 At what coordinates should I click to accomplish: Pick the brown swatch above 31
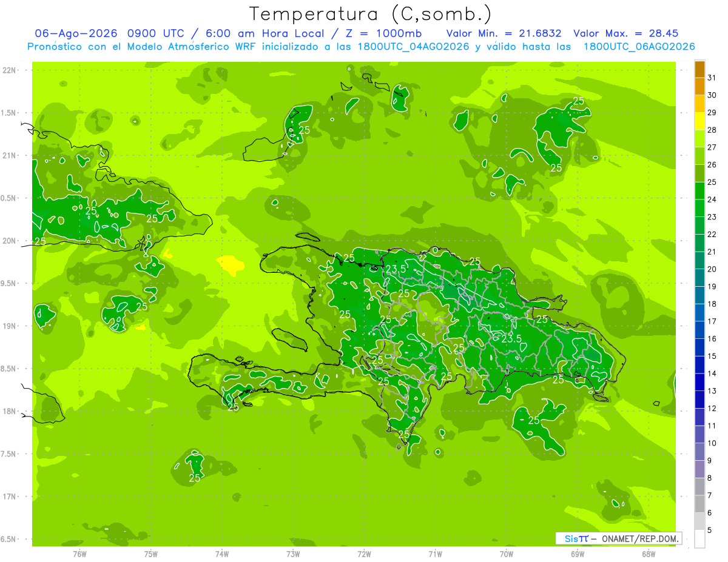coord(699,69)
